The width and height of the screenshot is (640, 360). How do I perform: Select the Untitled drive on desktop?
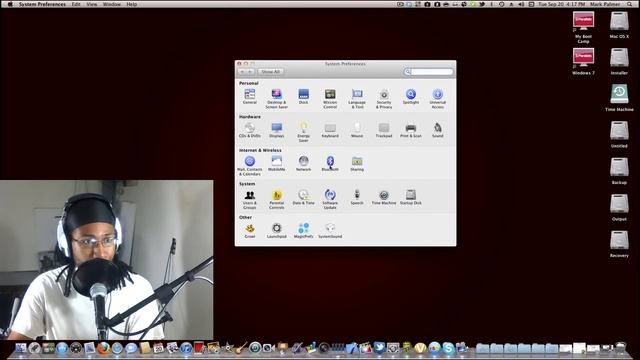(x=619, y=134)
